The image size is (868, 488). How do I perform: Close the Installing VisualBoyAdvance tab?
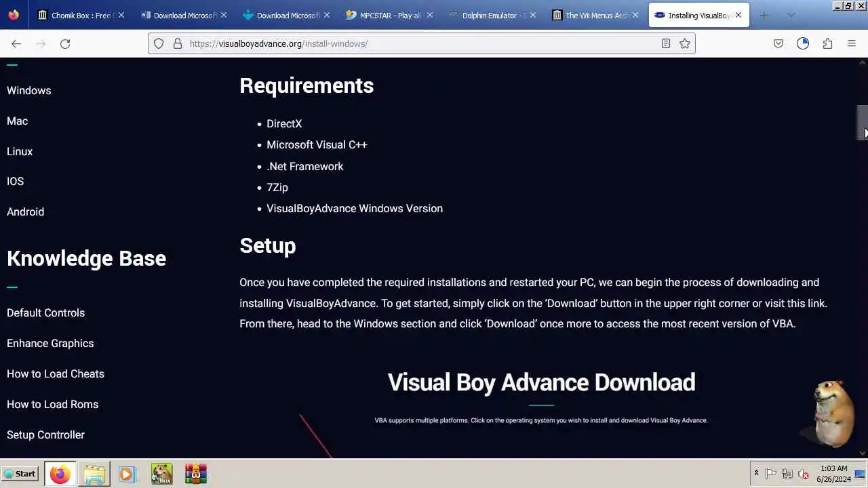point(738,15)
